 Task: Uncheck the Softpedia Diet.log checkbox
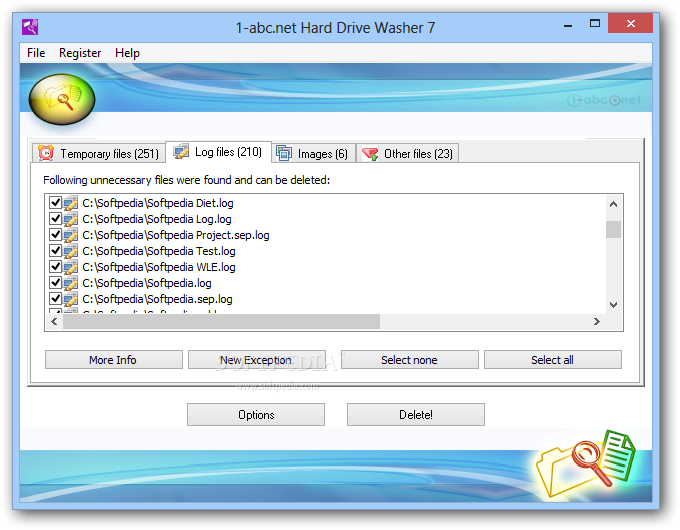pos(56,203)
